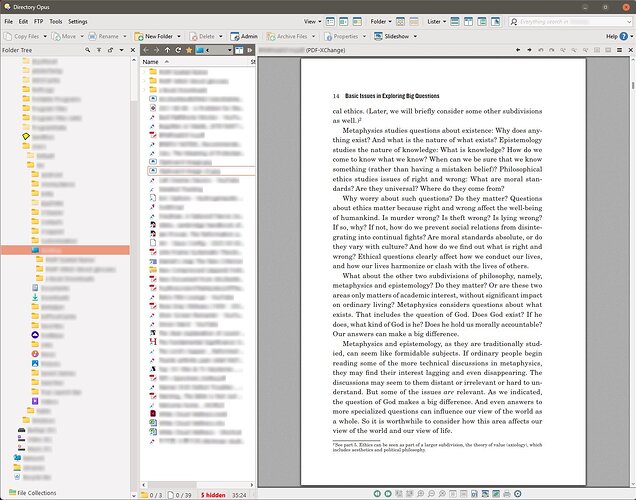636x500 pixels.
Task: Open the Help icon
Action: click(624, 36)
